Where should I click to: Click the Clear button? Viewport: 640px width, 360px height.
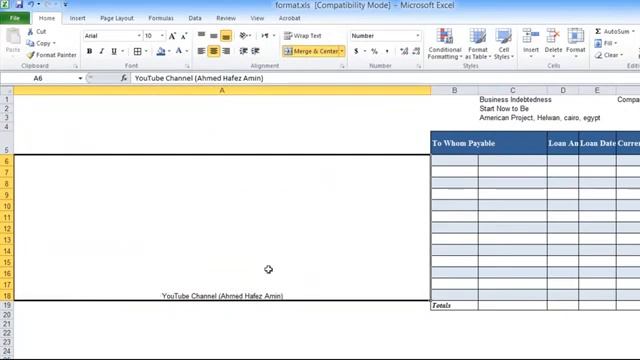pos(608,55)
